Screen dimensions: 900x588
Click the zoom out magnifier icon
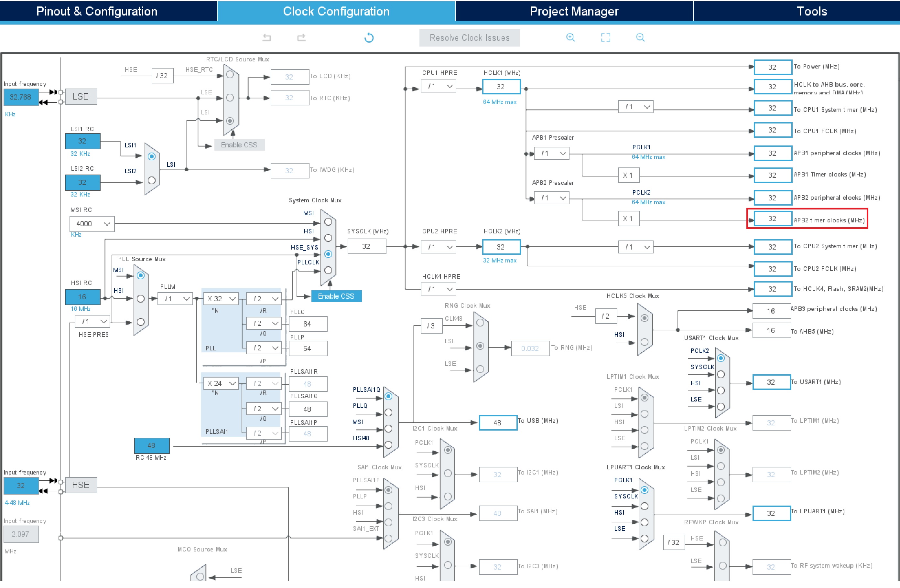coord(640,37)
